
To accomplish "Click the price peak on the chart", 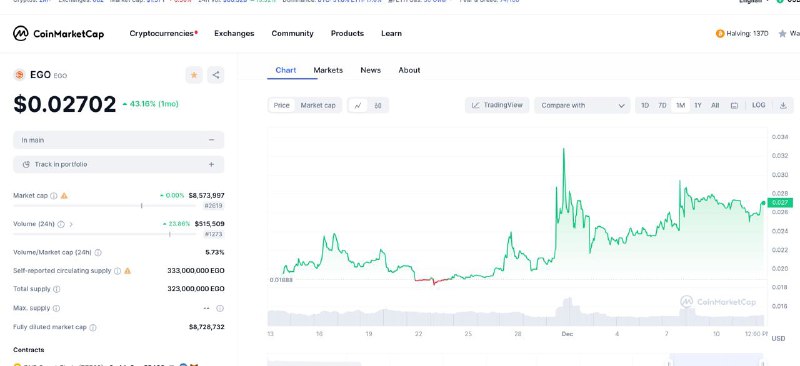I will coord(564,149).
